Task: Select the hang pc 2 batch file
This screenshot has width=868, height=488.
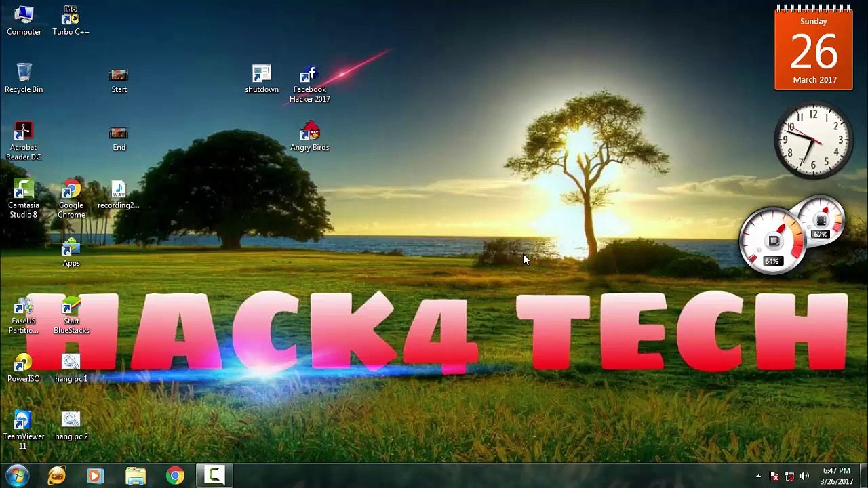Action: pyautogui.click(x=71, y=426)
